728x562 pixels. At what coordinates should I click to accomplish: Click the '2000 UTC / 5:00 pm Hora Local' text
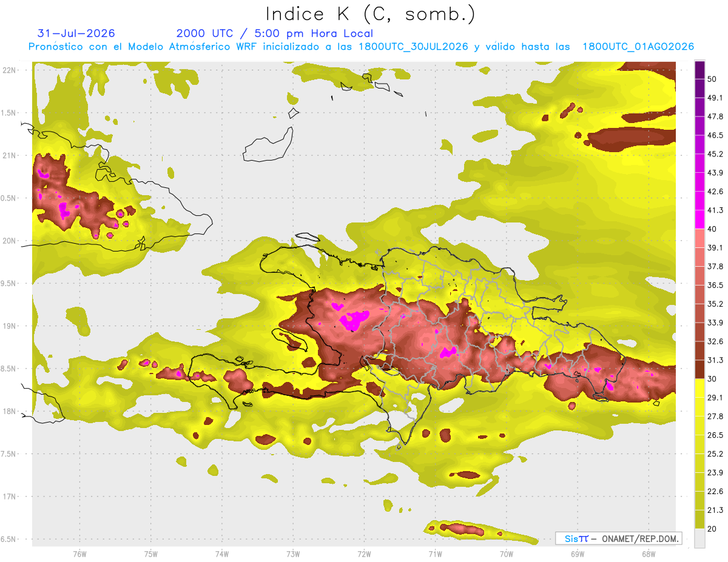[275, 33]
